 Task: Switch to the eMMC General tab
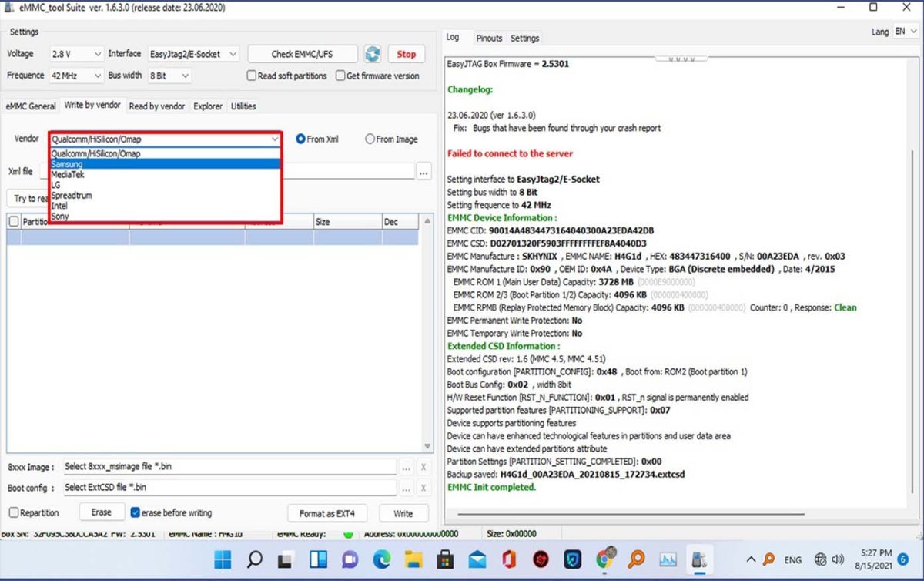pos(31,106)
